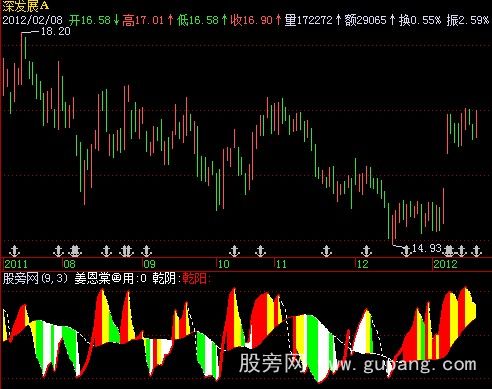Click the 18.20 peak price label
492x389 pixels.
click(55, 32)
